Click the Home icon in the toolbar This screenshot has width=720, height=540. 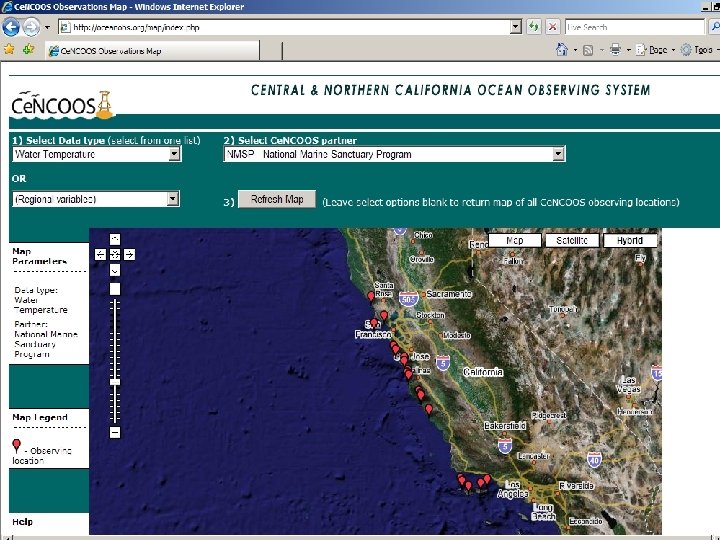(562, 50)
